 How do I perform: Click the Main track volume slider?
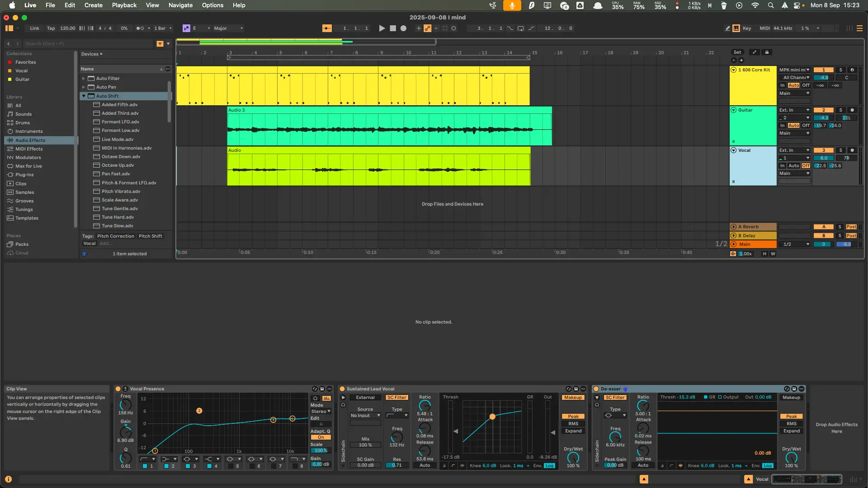823,244
